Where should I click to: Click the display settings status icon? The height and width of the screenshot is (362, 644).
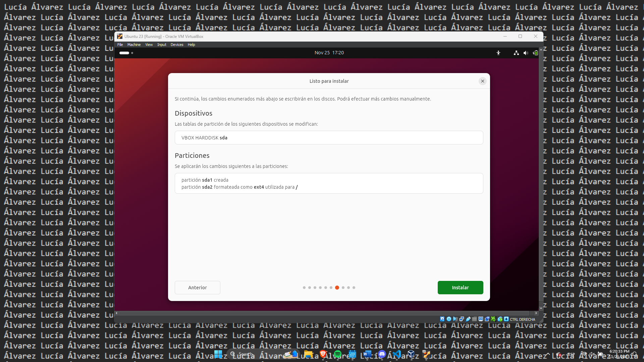click(x=481, y=319)
